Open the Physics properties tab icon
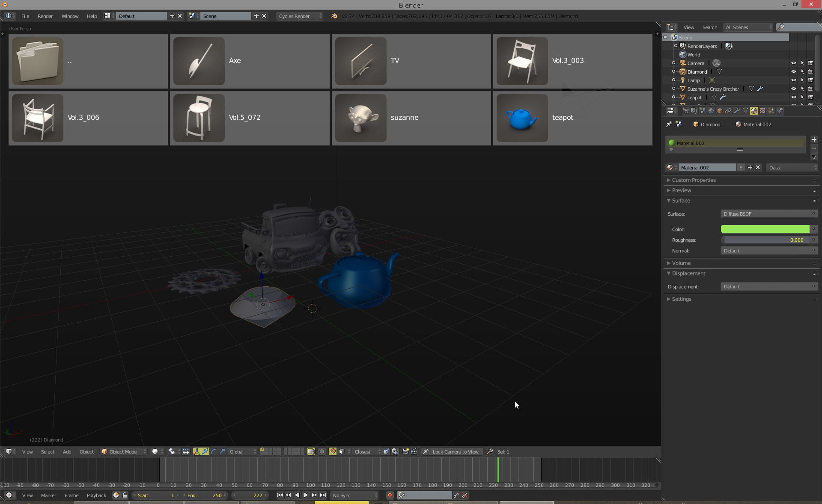This screenshot has width=822, height=504. tap(780, 111)
